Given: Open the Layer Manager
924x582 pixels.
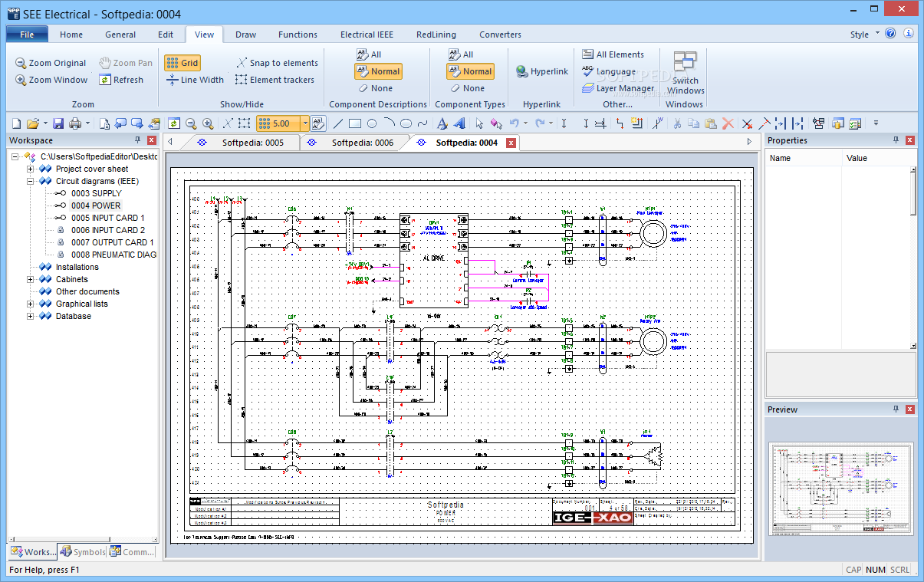Looking at the screenshot, I should coord(618,88).
